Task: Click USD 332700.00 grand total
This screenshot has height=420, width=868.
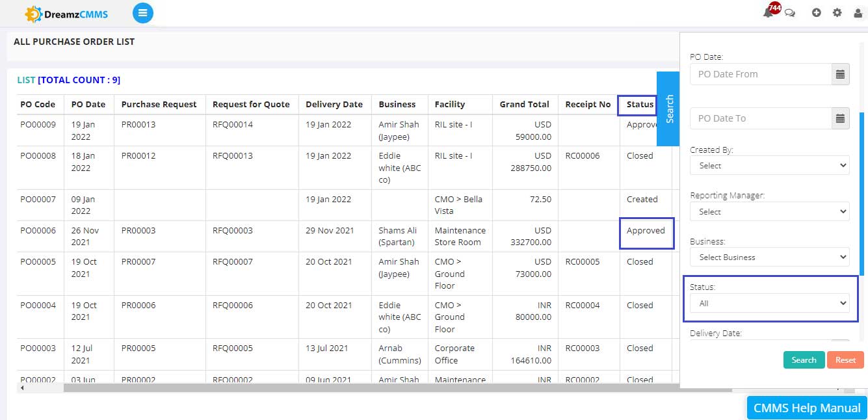Action: [x=531, y=236]
